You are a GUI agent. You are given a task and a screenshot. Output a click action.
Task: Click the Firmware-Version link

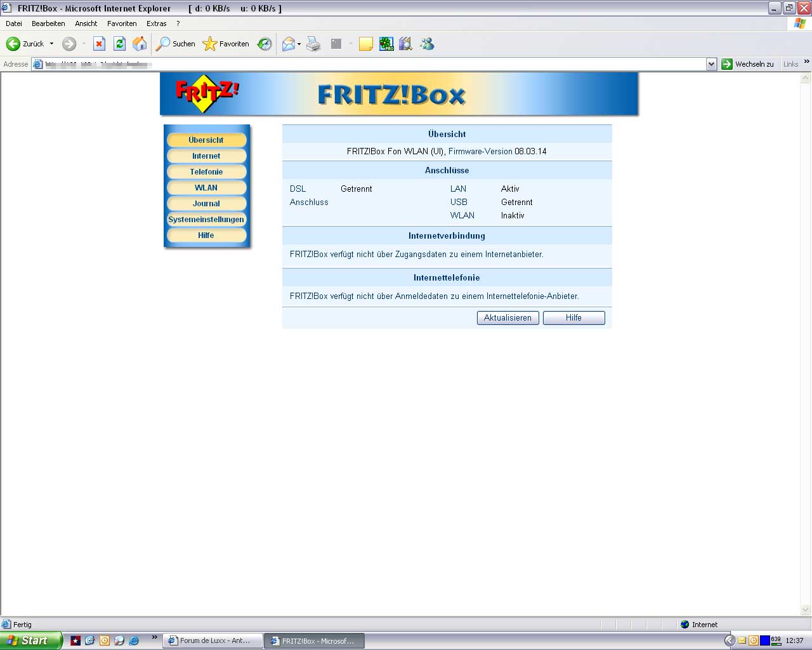click(x=480, y=152)
